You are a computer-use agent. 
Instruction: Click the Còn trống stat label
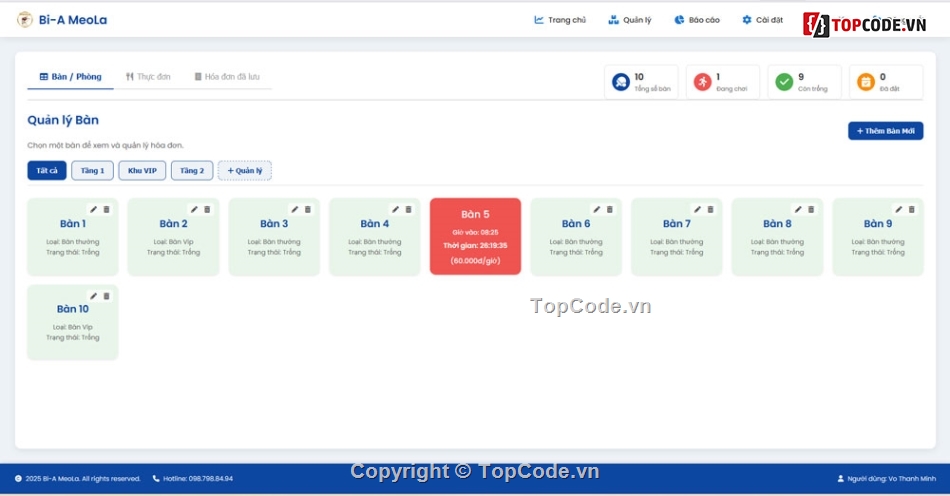point(812,89)
